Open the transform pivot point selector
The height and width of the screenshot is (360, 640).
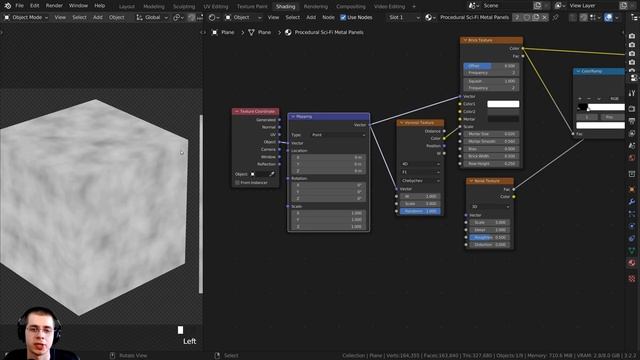coord(178,18)
